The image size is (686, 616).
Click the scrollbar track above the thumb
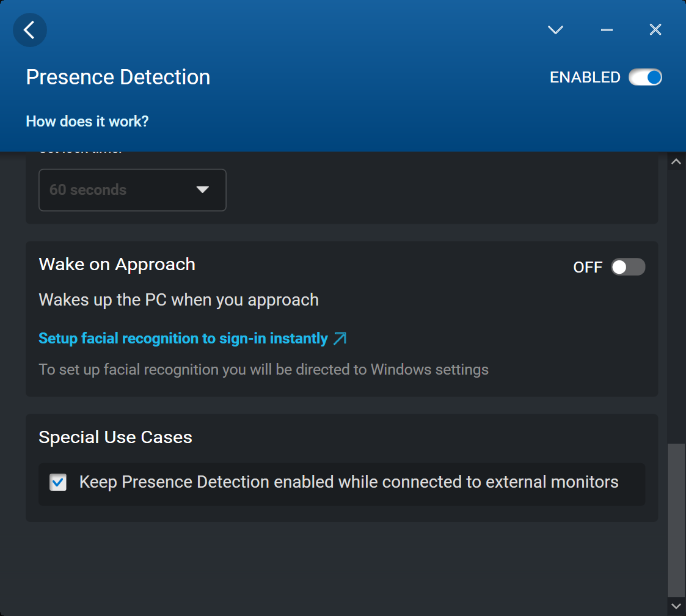coord(676,306)
